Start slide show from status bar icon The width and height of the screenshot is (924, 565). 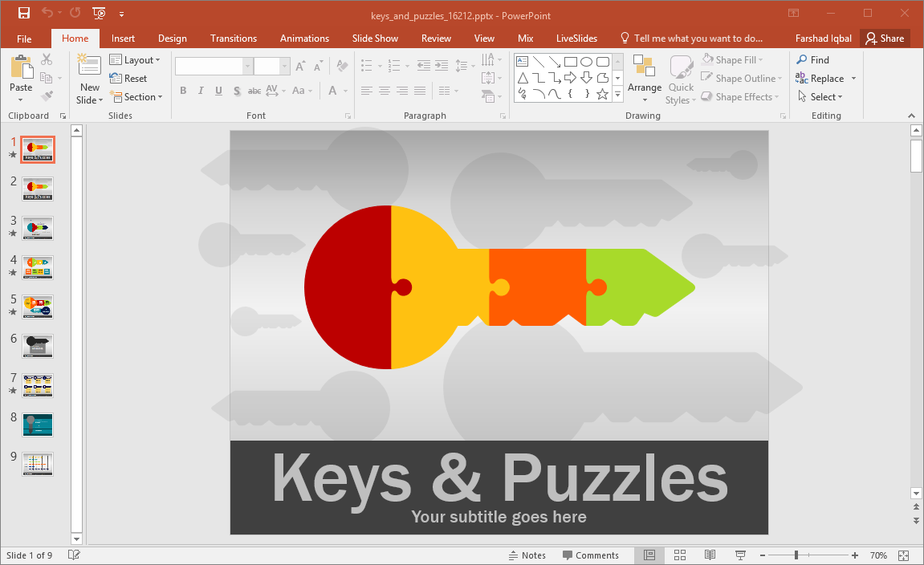coord(741,555)
